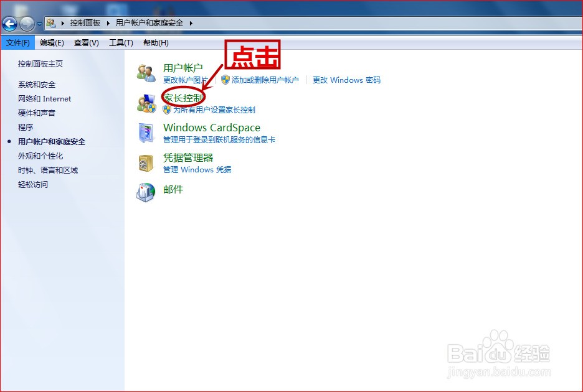Click shield icon beside 为所有用户设置家长控制
The width and height of the screenshot is (583, 392).
pyautogui.click(x=167, y=110)
